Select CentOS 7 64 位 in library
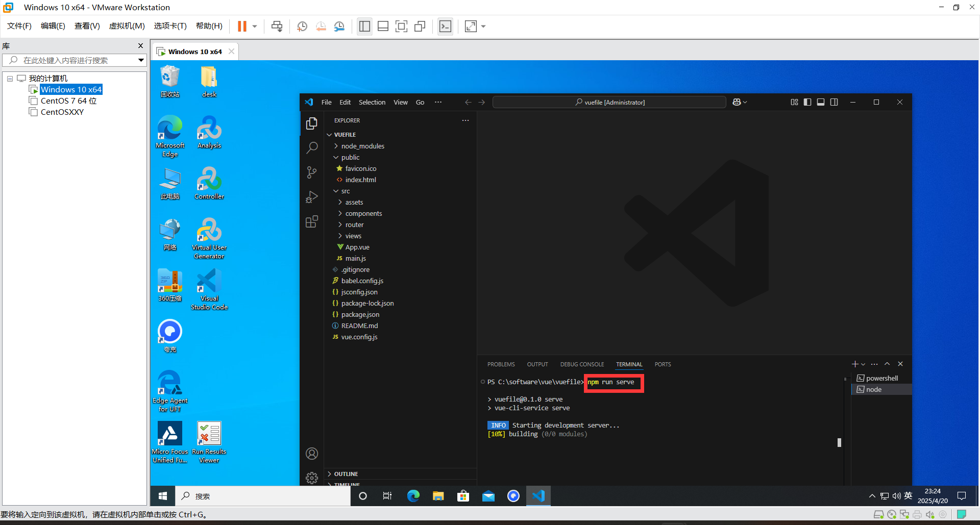Image resolution: width=980 pixels, height=525 pixels. tap(68, 101)
